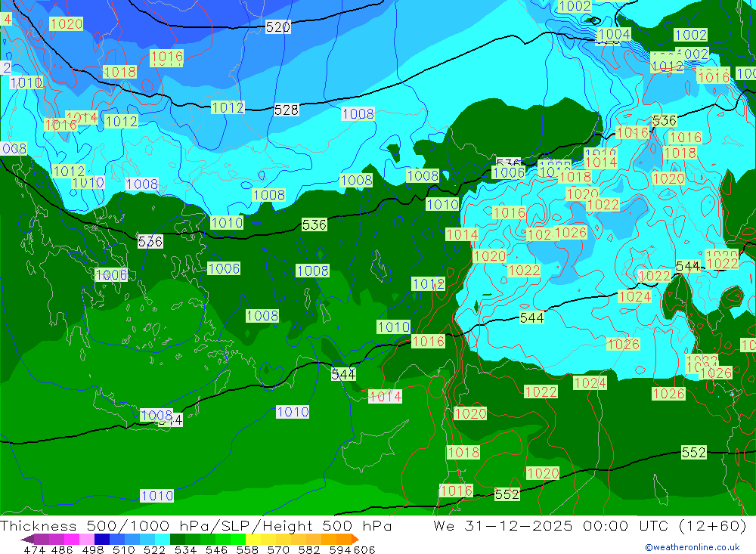This screenshot has width=756, height=554.
Task: Click the orange right arrow of colorbar
Action: tap(355, 539)
